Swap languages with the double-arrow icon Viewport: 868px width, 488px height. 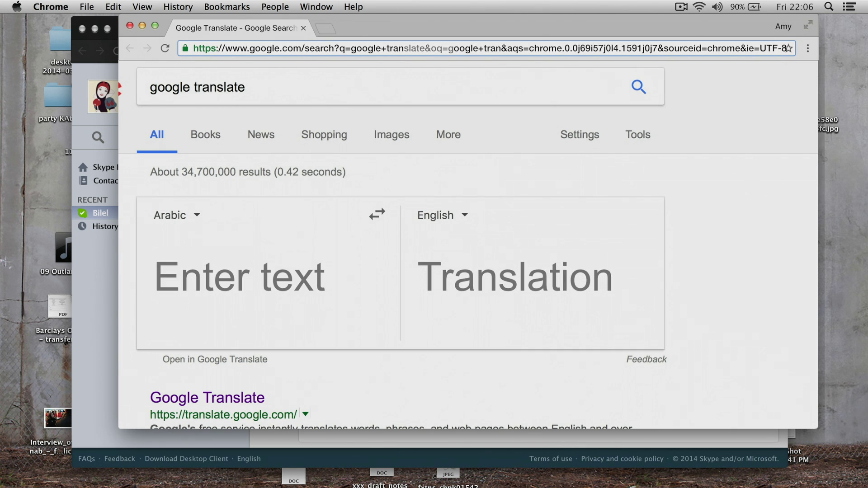tap(377, 214)
